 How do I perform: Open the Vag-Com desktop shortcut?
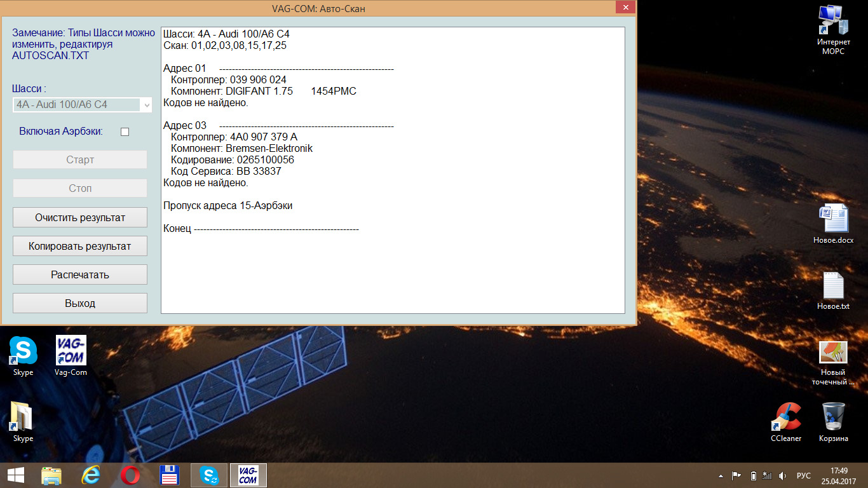point(71,356)
